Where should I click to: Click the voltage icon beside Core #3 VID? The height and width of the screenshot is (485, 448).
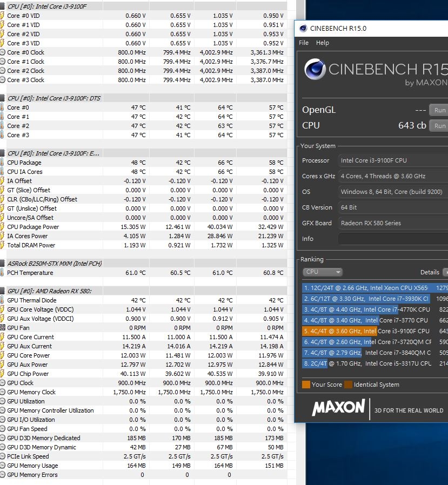pos(2,43)
